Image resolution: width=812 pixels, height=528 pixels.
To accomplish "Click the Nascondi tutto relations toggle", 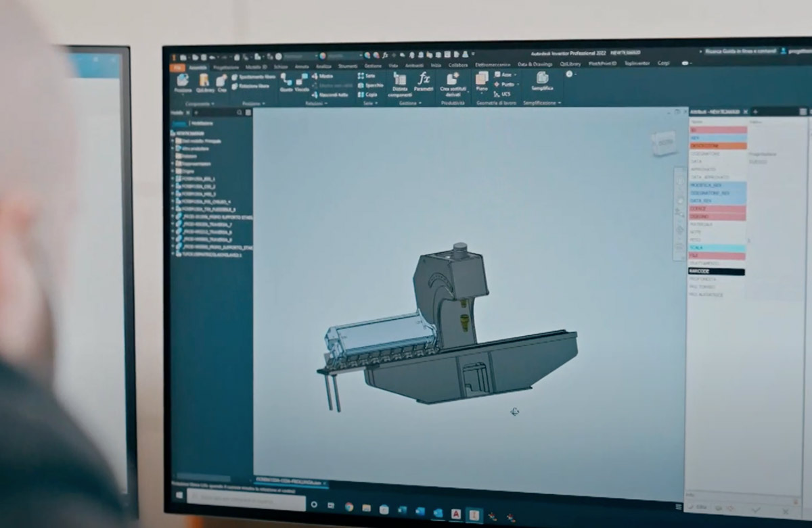I will (330, 95).
